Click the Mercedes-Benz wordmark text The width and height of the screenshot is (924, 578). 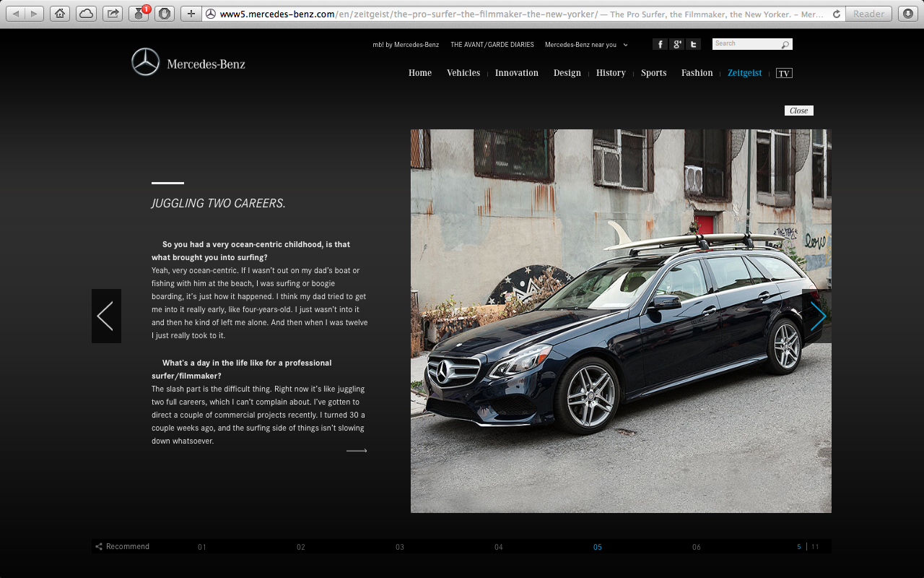[x=206, y=64]
